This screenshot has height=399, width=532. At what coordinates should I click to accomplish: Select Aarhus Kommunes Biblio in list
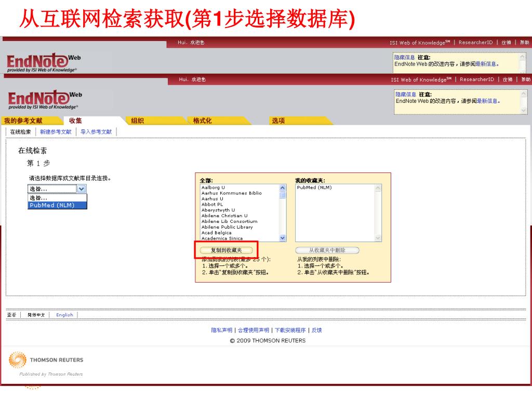[231, 193]
